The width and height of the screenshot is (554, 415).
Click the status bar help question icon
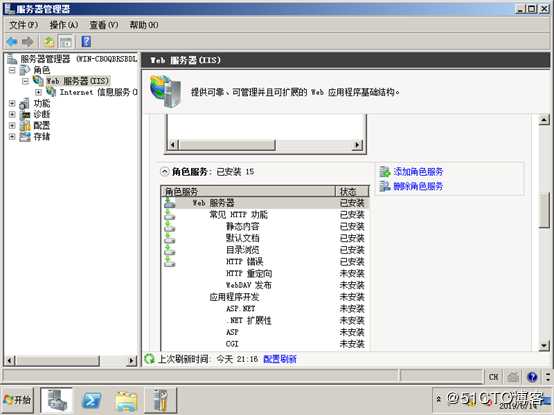[532, 377]
